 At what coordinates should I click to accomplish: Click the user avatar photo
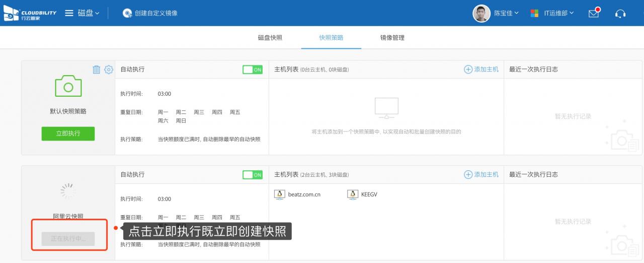pos(481,13)
